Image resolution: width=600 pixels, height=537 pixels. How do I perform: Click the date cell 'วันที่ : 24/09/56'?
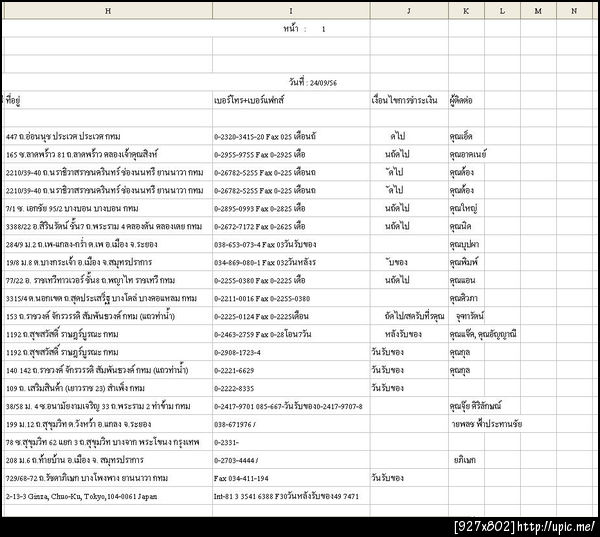[313, 82]
